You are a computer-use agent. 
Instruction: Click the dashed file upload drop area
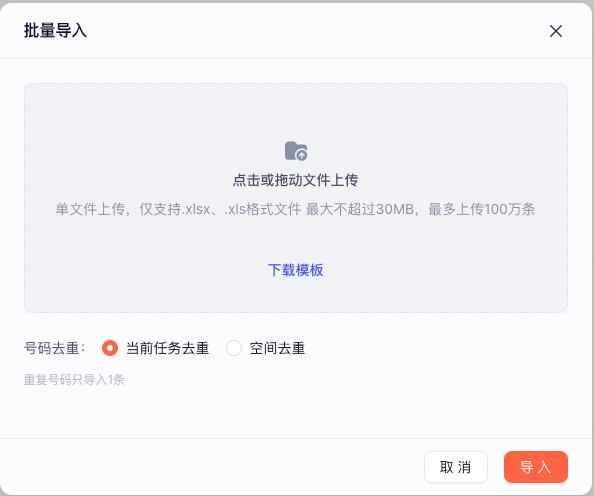click(296, 198)
